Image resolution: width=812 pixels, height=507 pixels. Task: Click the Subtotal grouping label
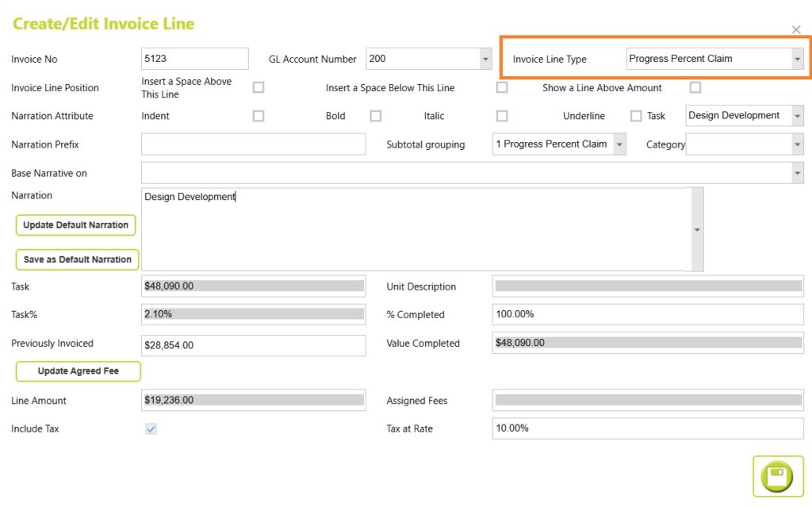[x=426, y=144]
